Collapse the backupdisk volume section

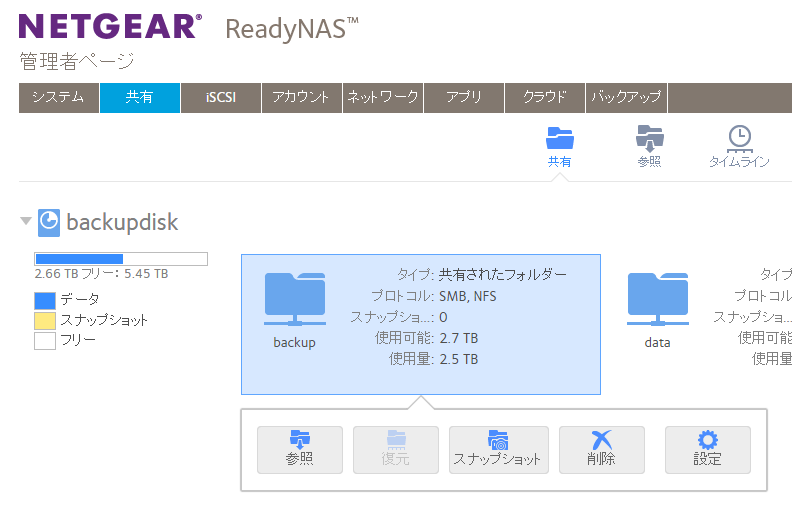point(26,221)
